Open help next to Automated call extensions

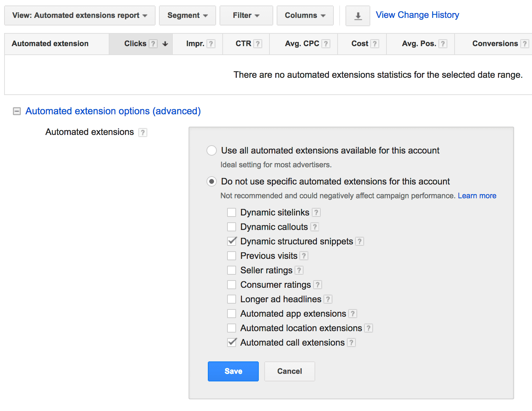point(351,342)
